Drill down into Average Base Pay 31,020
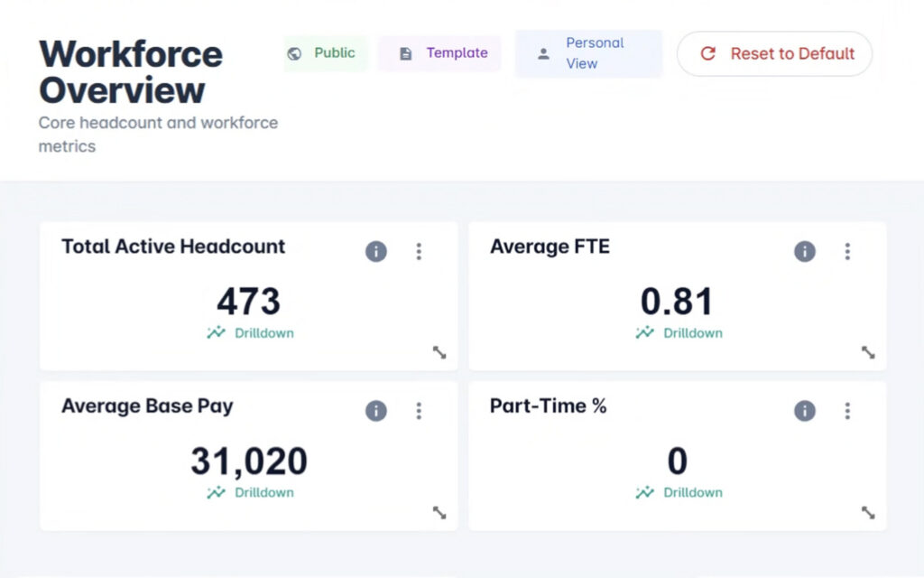Image resolution: width=924 pixels, height=578 pixels. click(x=251, y=493)
